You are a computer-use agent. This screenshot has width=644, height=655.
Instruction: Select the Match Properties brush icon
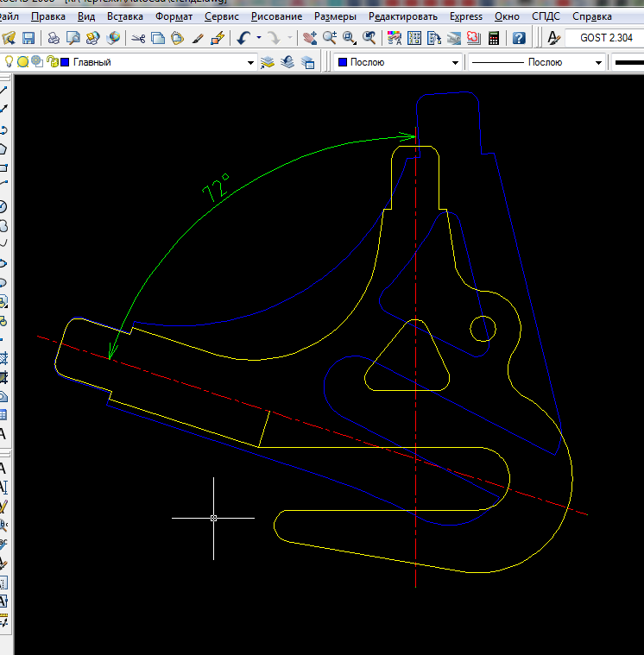(x=198, y=38)
